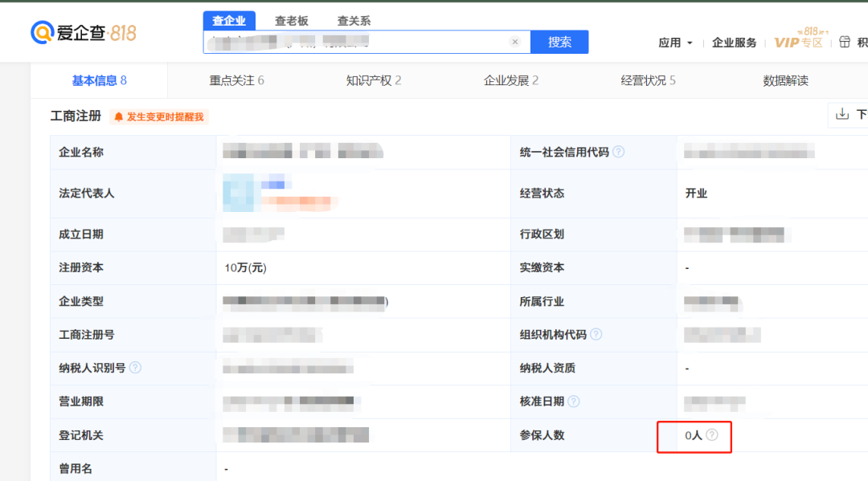This screenshot has height=481, width=868.
Task: Click the 工商注册号 row label
Action: [86, 335]
